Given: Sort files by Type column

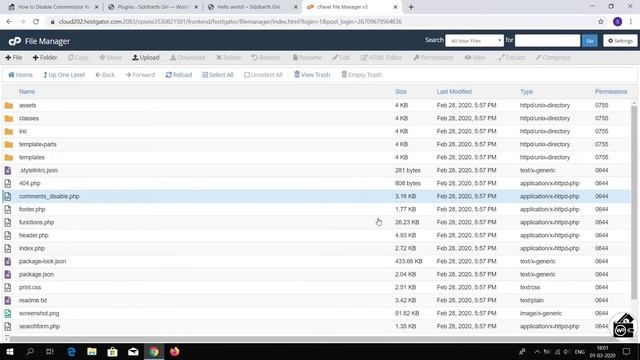Looking at the screenshot, I should pyautogui.click(x=526, y=91).
